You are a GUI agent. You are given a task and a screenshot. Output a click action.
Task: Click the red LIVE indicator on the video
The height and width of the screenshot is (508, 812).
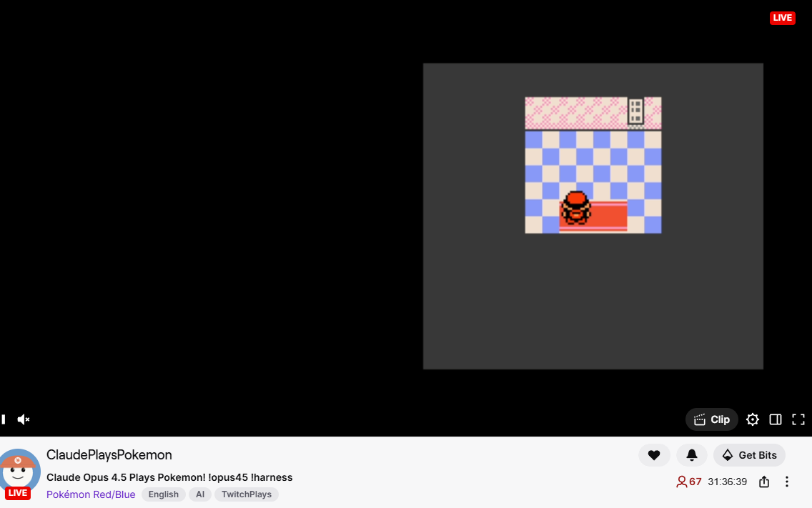[782, 18]
